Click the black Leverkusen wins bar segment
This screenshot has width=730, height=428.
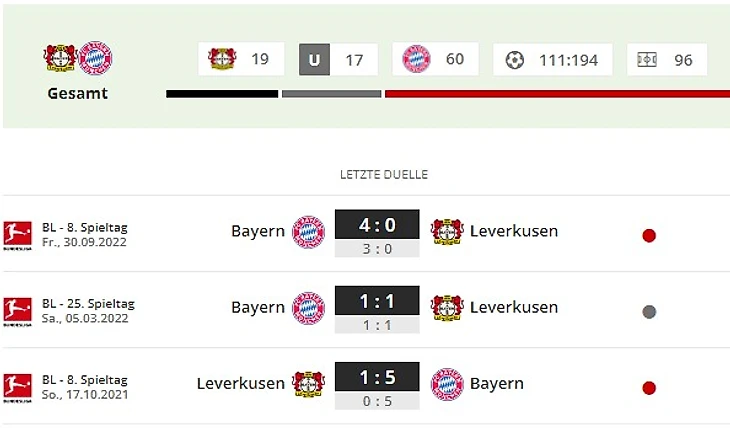(x=222, y=94)
